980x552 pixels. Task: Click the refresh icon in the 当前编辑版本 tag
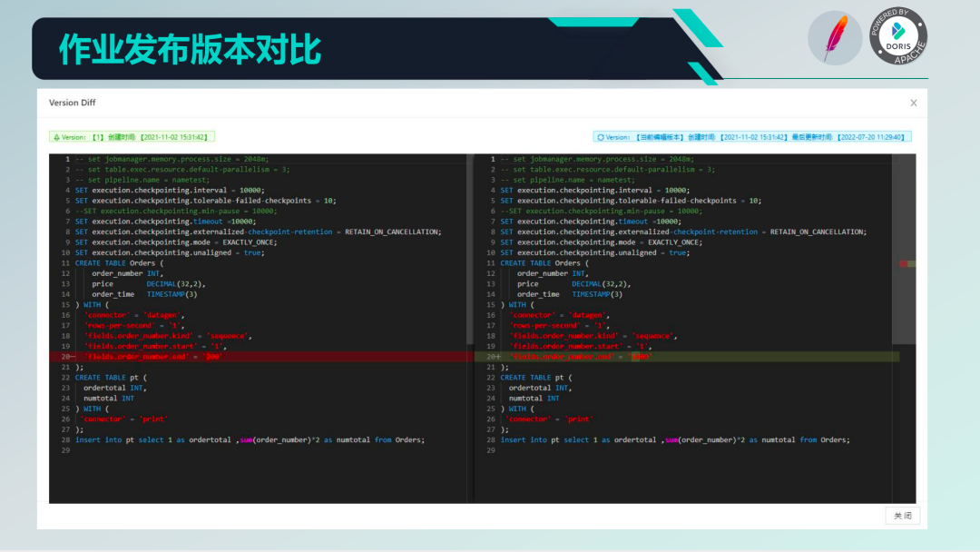tap(601, 137)
